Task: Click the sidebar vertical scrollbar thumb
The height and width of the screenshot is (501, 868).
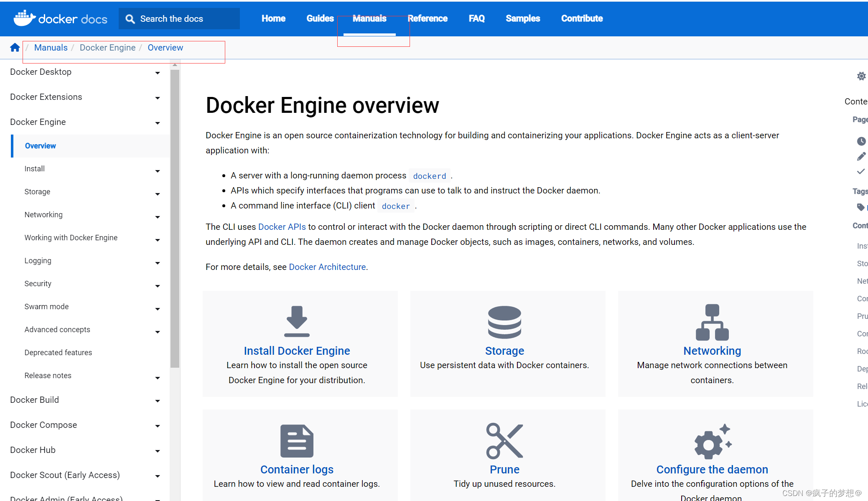Action: (x=175, y=219)
